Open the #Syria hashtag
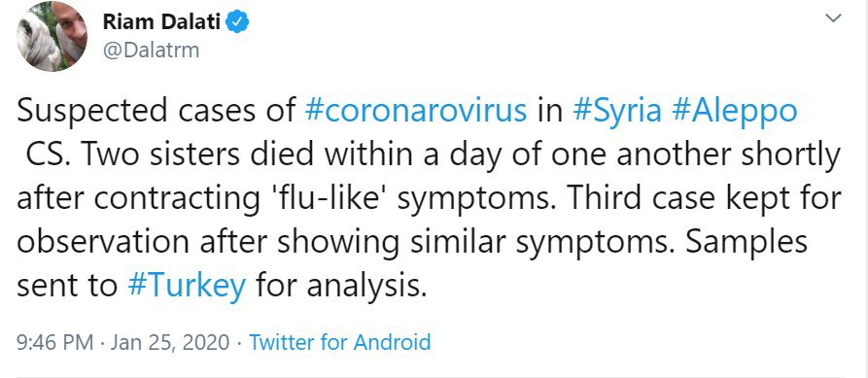Image resolution: width=868 pixels, height=378 pixels. pos(617,111)
